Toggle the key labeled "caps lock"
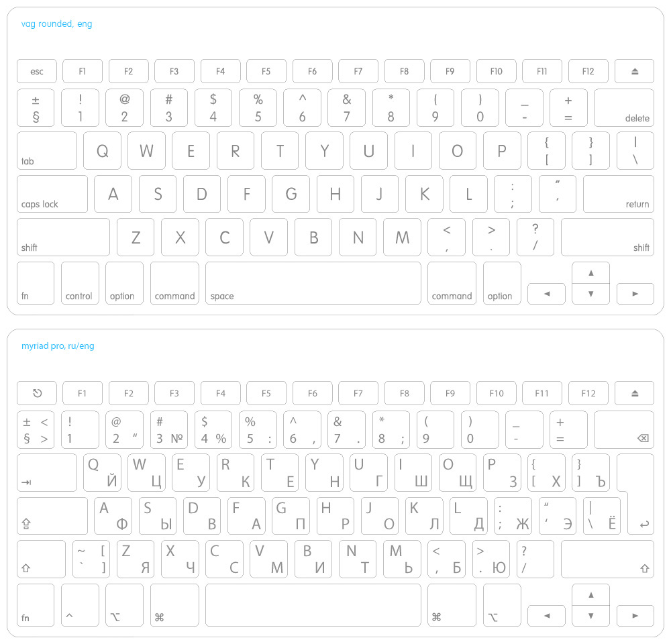671x644 pixels. click(x=52, y=194)
